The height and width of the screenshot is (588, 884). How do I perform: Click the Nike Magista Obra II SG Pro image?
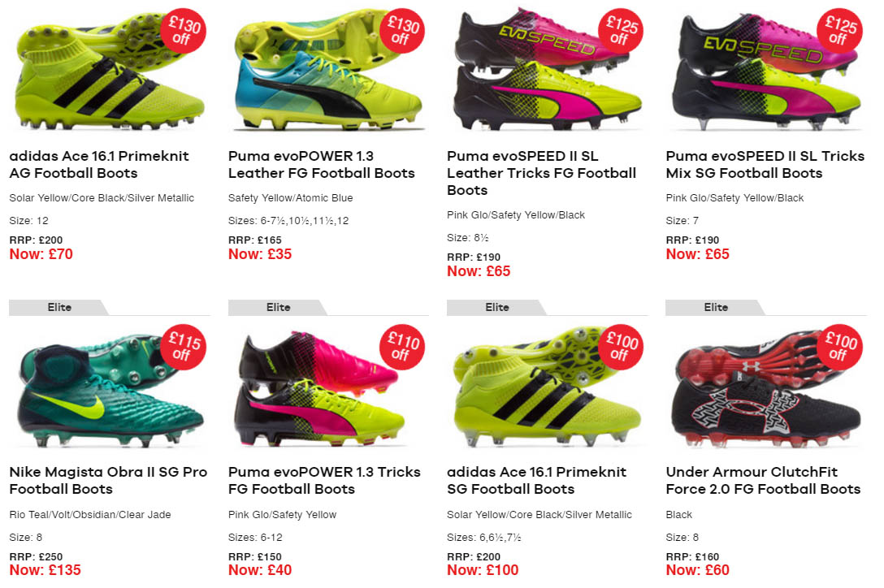[x=97, y=390]
